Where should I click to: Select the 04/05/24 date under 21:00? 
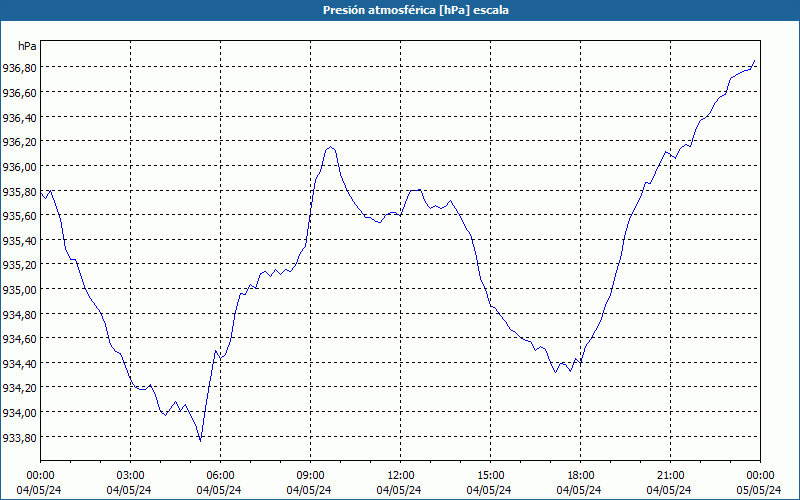[x=670, y=490]
